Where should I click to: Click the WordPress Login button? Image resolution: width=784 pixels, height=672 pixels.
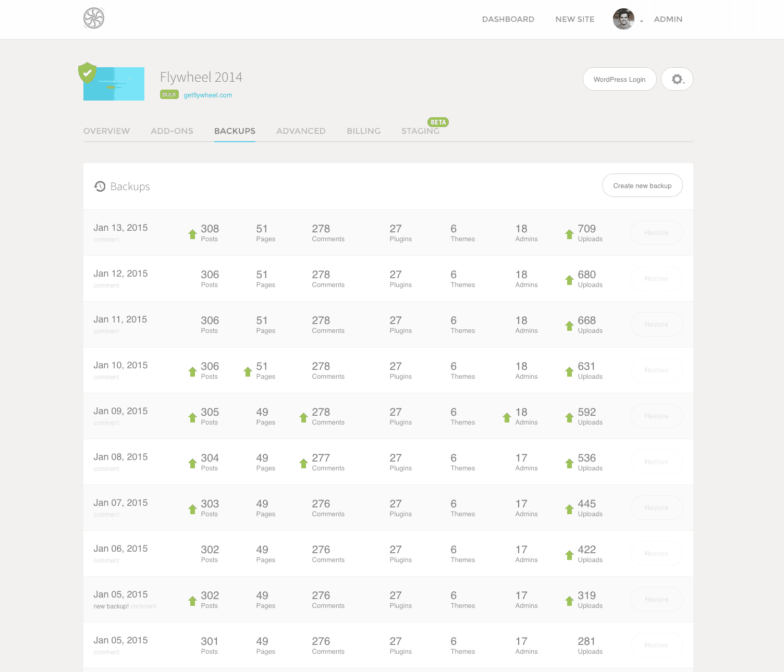(619, 79)
